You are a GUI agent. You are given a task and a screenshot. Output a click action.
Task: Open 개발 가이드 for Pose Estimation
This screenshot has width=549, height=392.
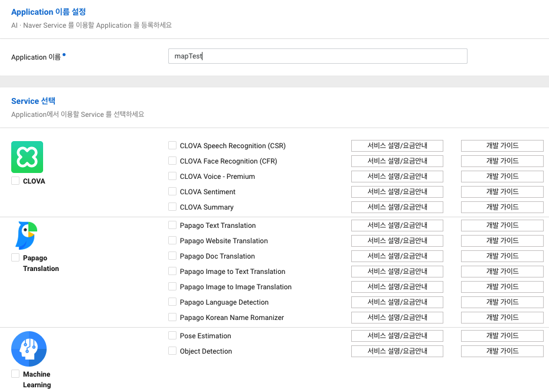pos(502,336)
